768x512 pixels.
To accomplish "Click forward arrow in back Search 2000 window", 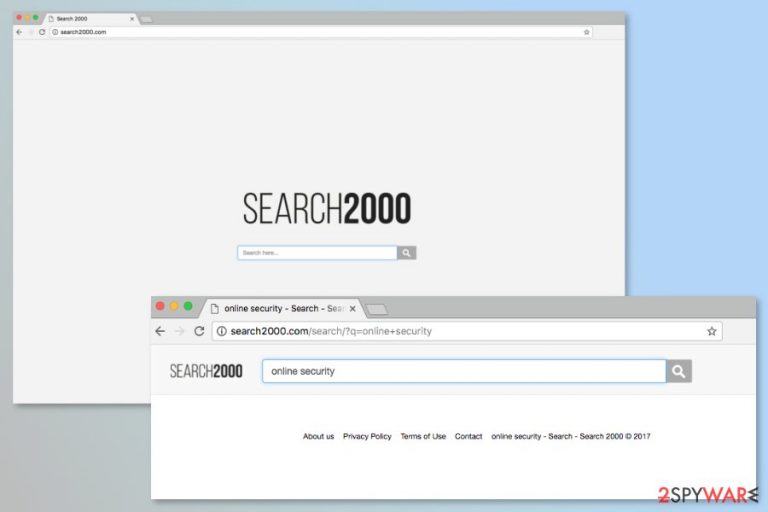I will 30,32.
